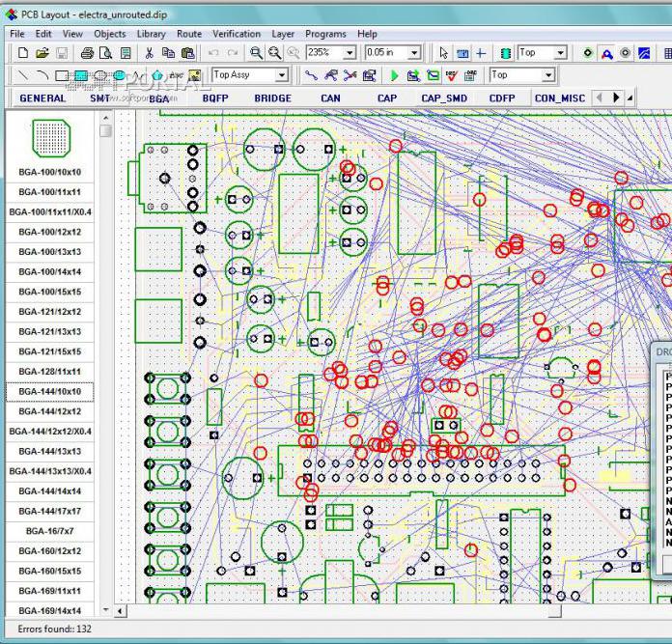Pick the filled cyan rectangle tool
Screen dimensions: 672x644
coord(80,76)
